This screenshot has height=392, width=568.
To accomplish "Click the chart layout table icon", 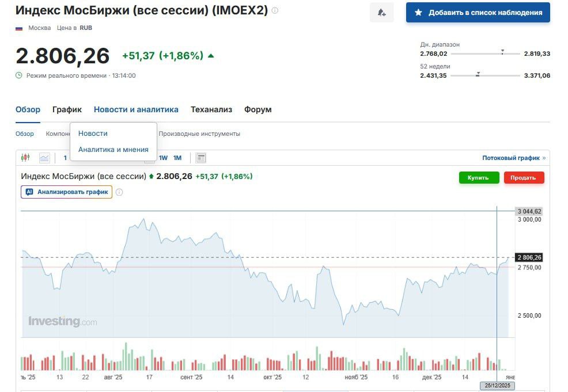I will coord(200,158).
